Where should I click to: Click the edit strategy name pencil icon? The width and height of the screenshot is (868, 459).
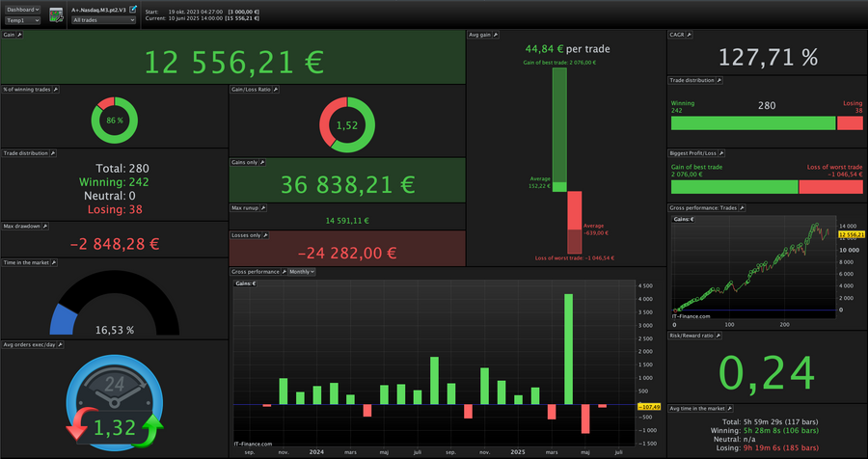(x=133, y=10)
